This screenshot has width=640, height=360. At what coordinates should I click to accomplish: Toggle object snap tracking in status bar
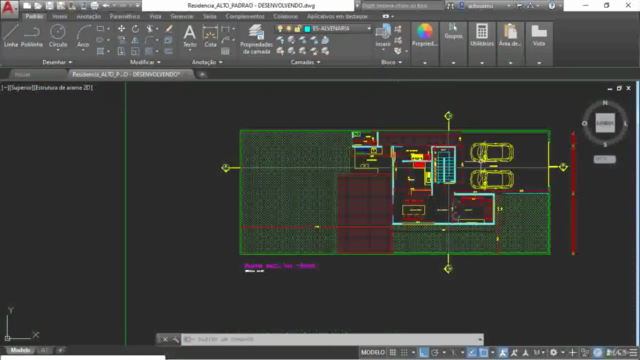[x=472, y=352]
